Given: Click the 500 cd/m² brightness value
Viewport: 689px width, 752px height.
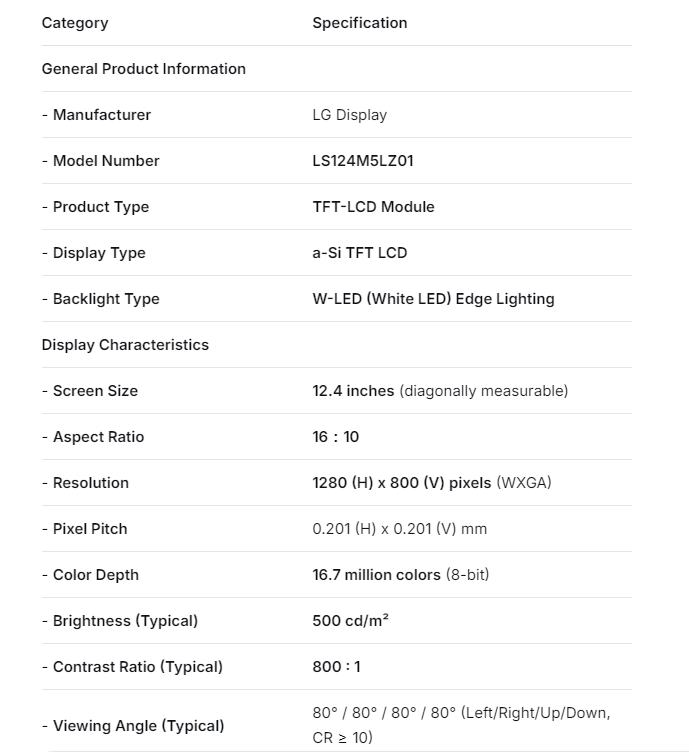Looking at the screenshot, I should [x=350, y=621].
